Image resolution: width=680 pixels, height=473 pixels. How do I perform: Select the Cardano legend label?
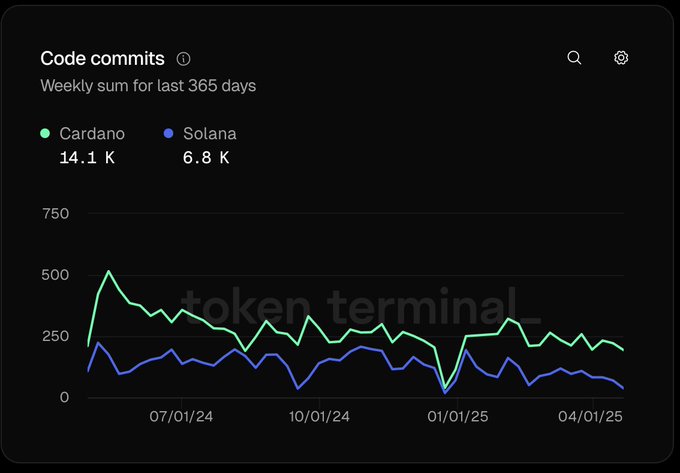pos(92,134)
